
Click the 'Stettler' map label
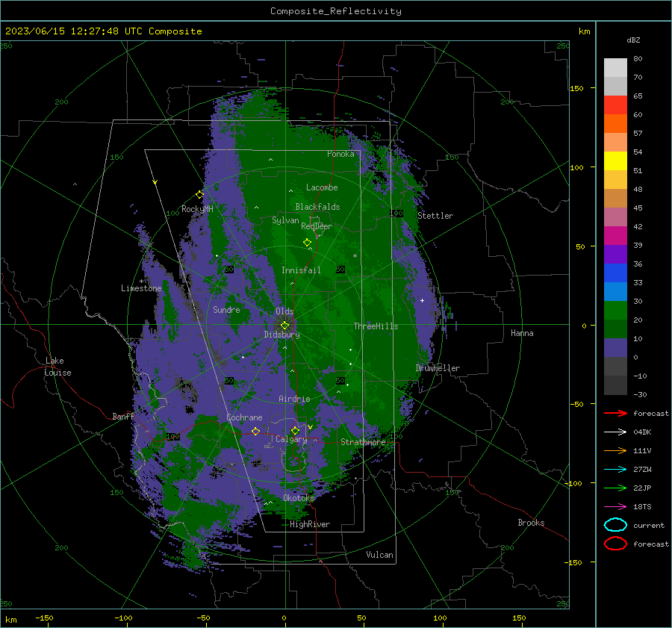click(435, 216)
